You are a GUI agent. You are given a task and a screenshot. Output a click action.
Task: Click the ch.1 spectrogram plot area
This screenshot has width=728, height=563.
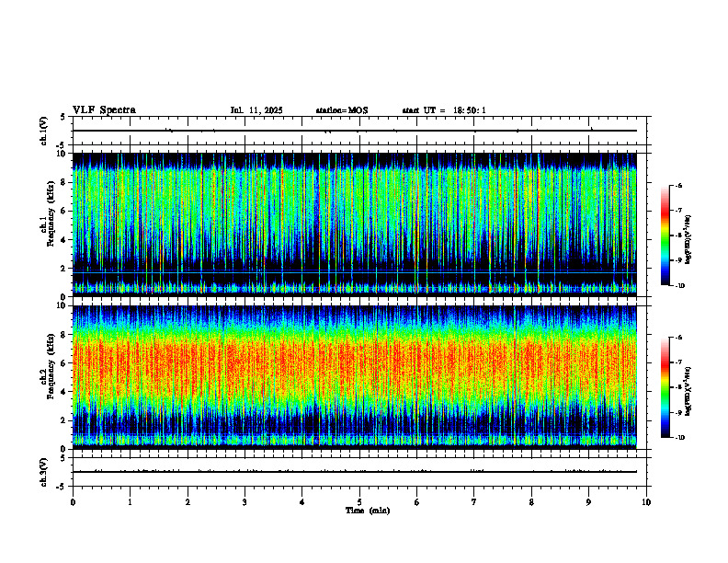point(355,224)
